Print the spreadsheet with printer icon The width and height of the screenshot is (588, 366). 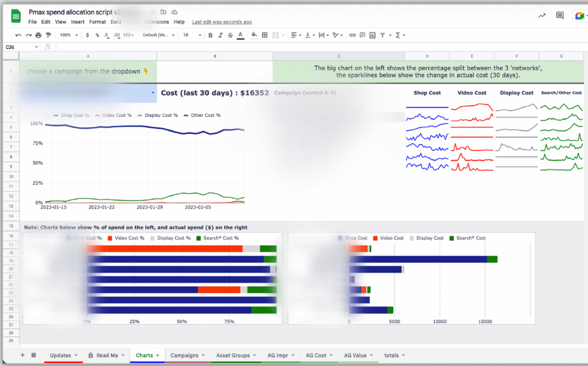[x=38, y=35]
